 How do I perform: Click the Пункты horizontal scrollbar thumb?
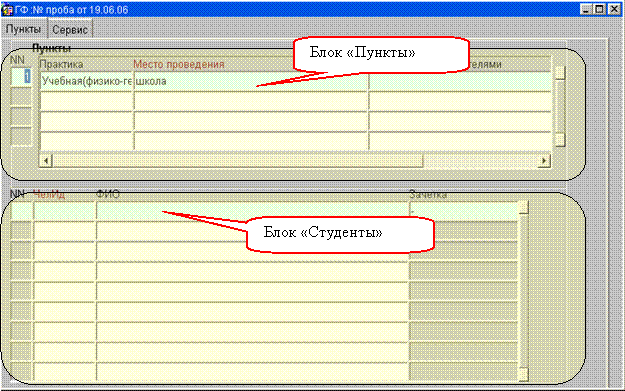coord(238,161)
